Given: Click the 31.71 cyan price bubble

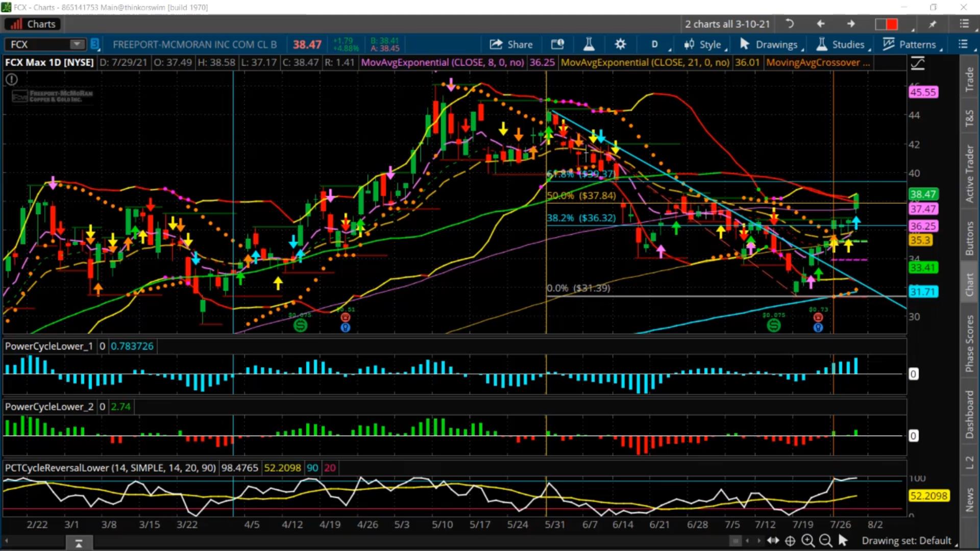Looking at the screenshot, I should click(923, 292).
